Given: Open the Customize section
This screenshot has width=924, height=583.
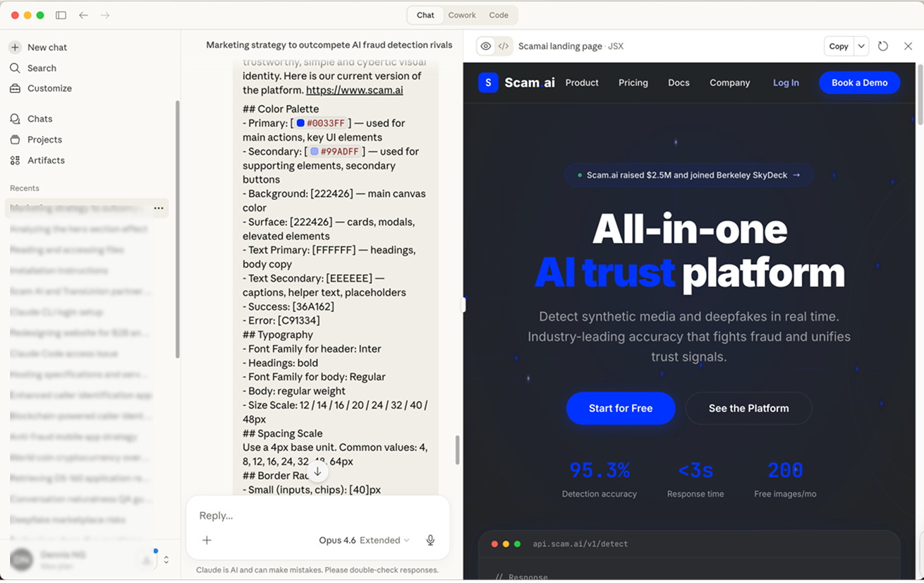Looking at the screenshot, I should click(x=49, y=88).
